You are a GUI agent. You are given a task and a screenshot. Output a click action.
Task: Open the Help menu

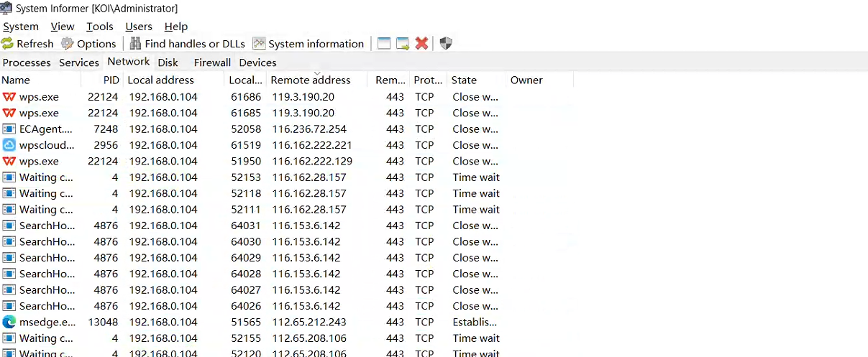click(176, 27)
